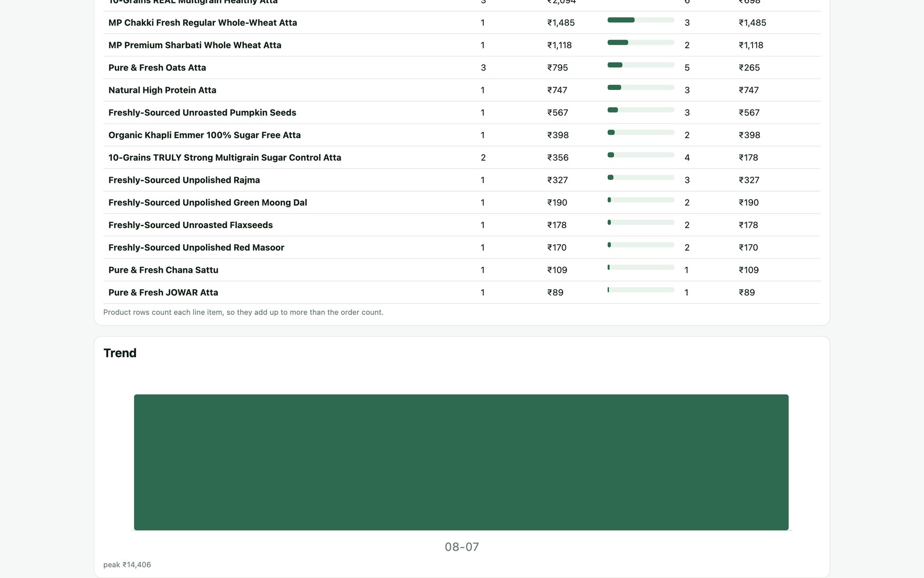Click Pure & Fresh JOWAR Atta
Viewport: 924px width, 578px height.
[163, 293]
